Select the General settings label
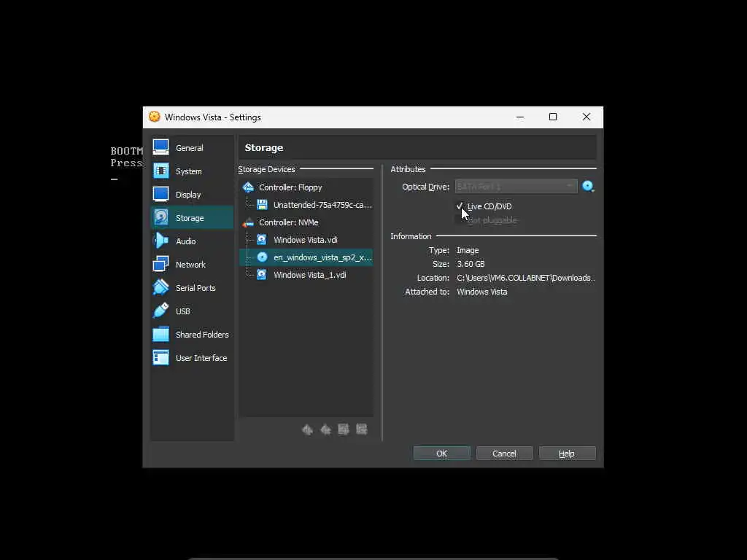747x560 pixels. pos(189,148)
